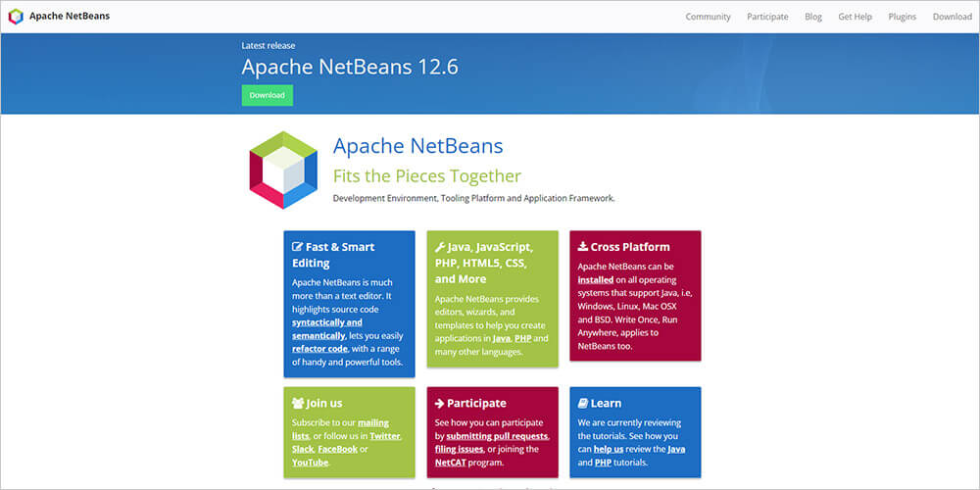The width and height of the screenshot is (980, 490).
Task: Click the 'Fast & Smart Editing' card heading
Action: (334, 255)
